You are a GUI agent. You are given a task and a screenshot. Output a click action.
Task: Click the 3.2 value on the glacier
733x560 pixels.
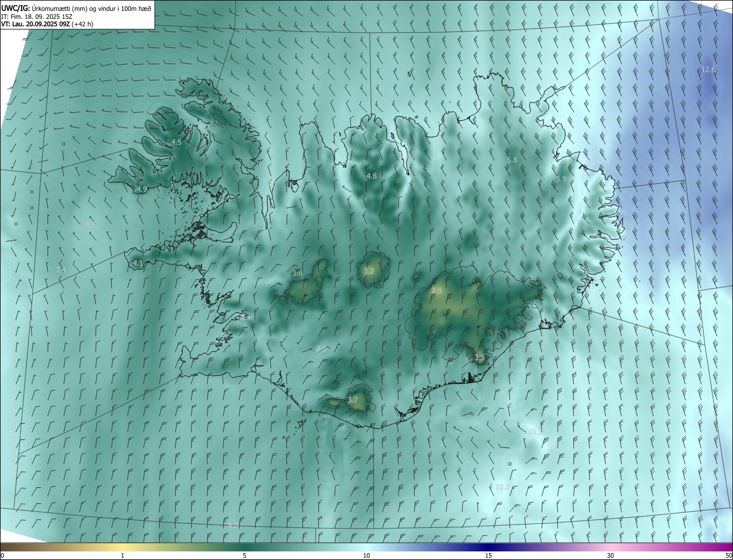[369, 271]
